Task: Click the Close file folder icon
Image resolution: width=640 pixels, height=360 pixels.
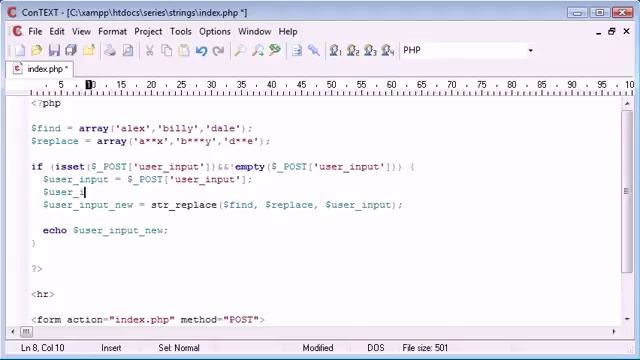Action: coord(89,50)
